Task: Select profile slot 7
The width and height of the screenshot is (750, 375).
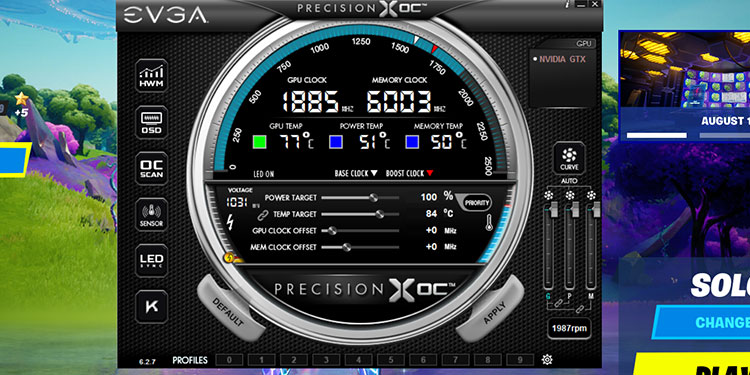Action: [455, 360]
